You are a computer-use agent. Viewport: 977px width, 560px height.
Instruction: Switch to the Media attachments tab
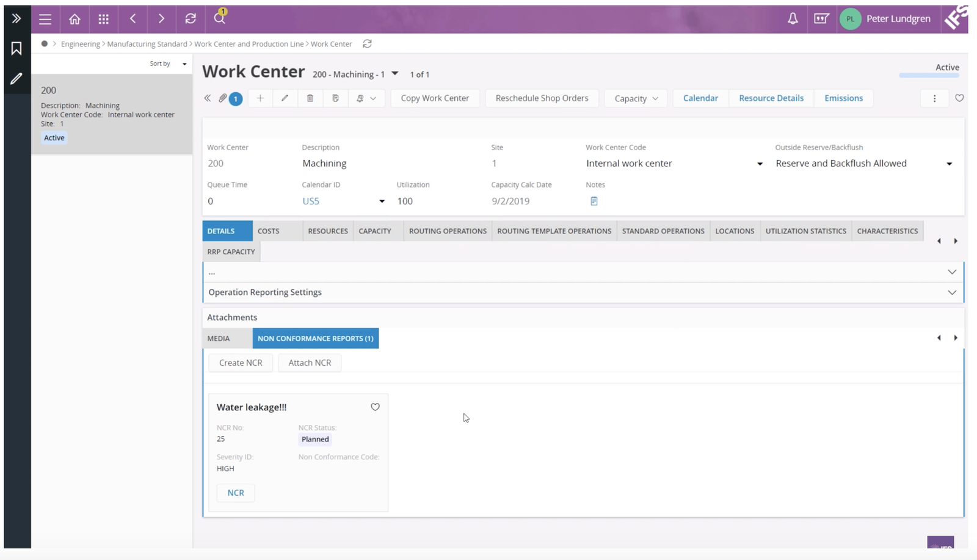tap(227, 338)
